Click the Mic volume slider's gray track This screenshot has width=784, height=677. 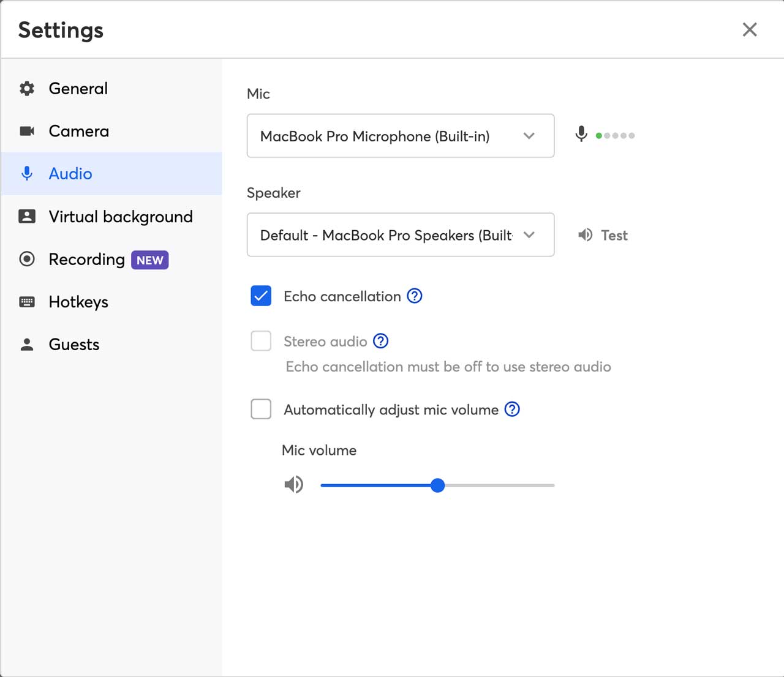click(500, 485)
